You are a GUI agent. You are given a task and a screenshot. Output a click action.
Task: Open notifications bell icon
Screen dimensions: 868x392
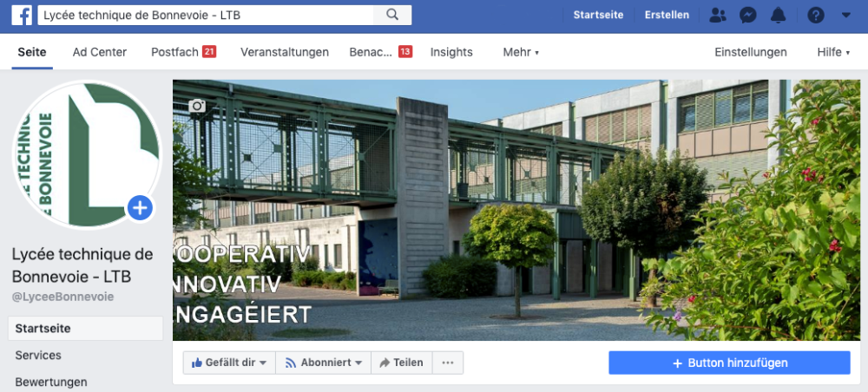[x=779, y=15]
